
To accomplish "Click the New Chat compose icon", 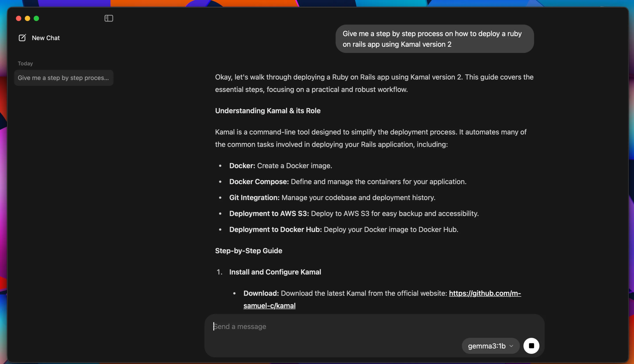I will (22, 38).
